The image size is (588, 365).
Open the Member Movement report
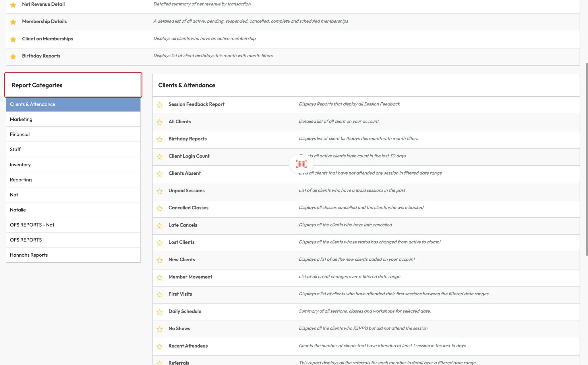coord(190,277)
